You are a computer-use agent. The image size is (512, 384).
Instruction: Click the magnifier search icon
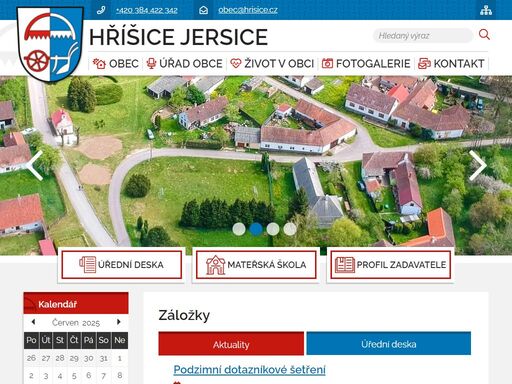484,34
